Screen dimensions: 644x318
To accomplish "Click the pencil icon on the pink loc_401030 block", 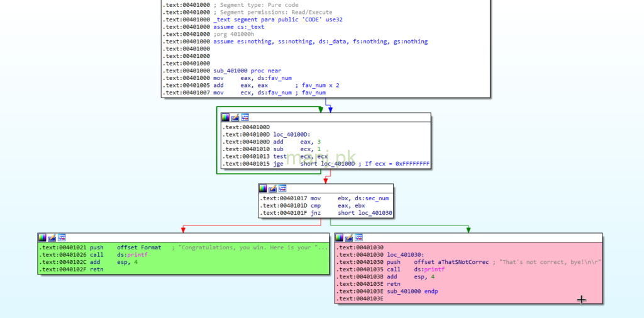I will pyautogui.click(x=350, y=237).
